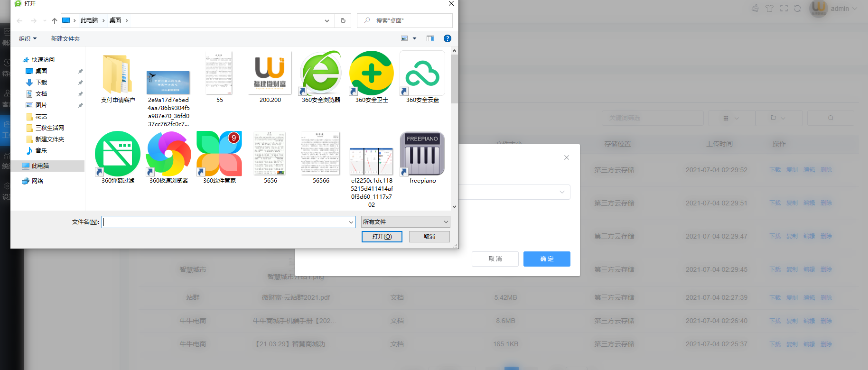868x370 pixels.
Task: Refresh the current folder view
Action: pyautogui.click(x=343, y=20)
